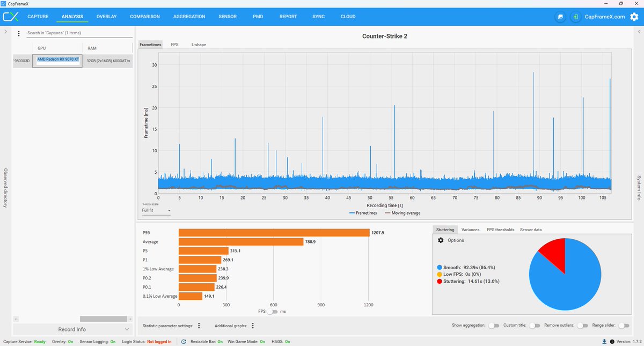
Task: Open Additional graphs three-dot menu
Action: pos(252,326)
